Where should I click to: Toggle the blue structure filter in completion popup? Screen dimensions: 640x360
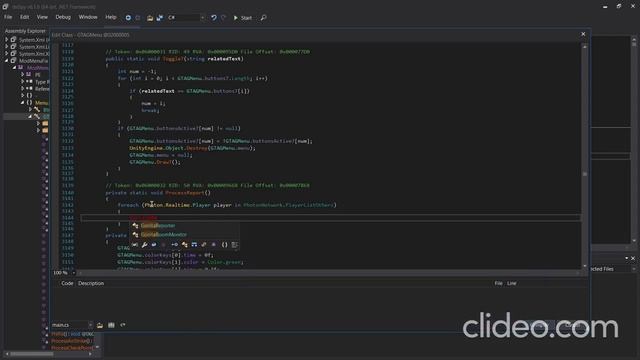tap(194, 244)
